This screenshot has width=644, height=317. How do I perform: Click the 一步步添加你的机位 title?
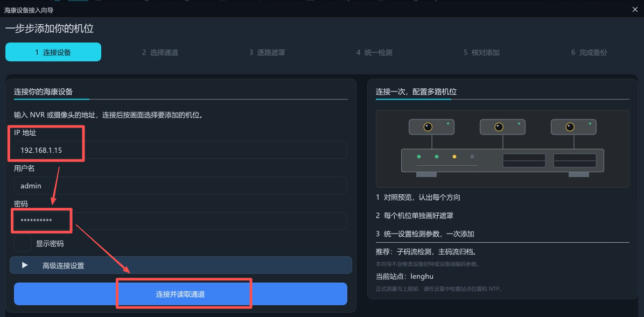tap(50, 29)
